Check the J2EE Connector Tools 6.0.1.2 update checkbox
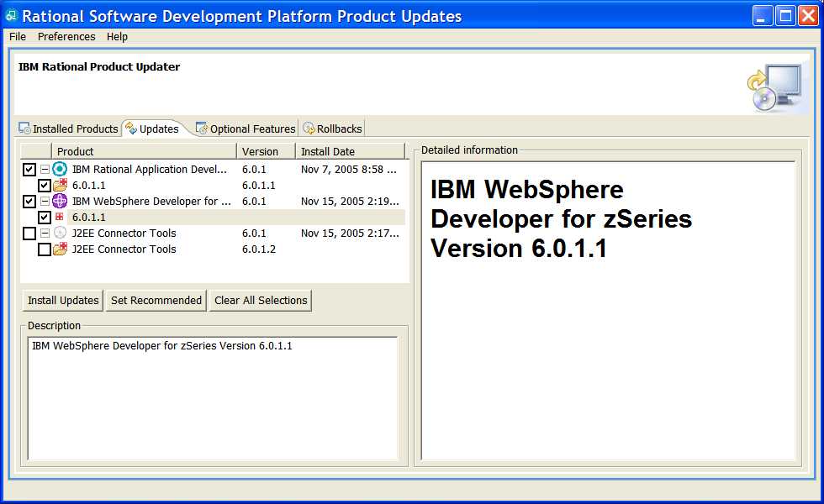 click(x=45, y=249)
